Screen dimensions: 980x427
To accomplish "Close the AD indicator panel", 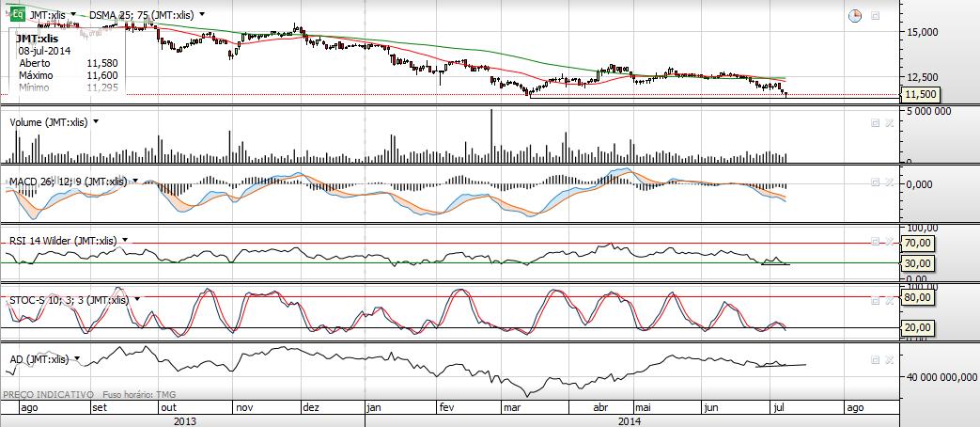I will point(889,359).
